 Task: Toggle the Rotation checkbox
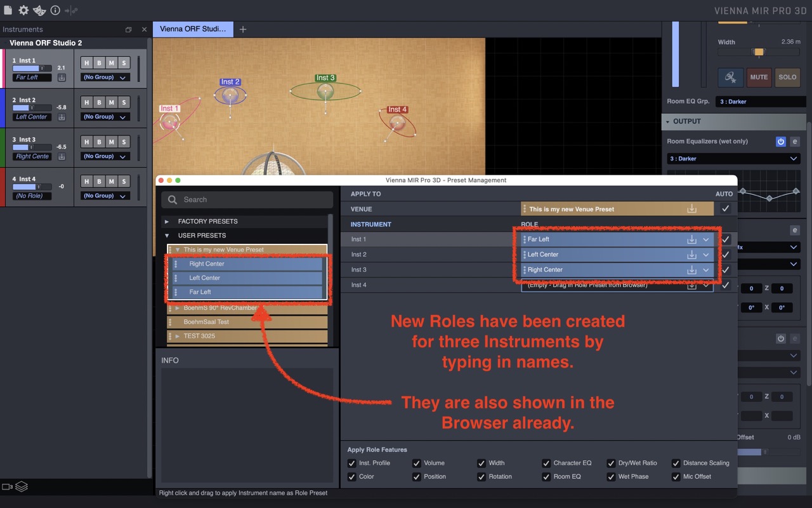click(x=481, y=476)
